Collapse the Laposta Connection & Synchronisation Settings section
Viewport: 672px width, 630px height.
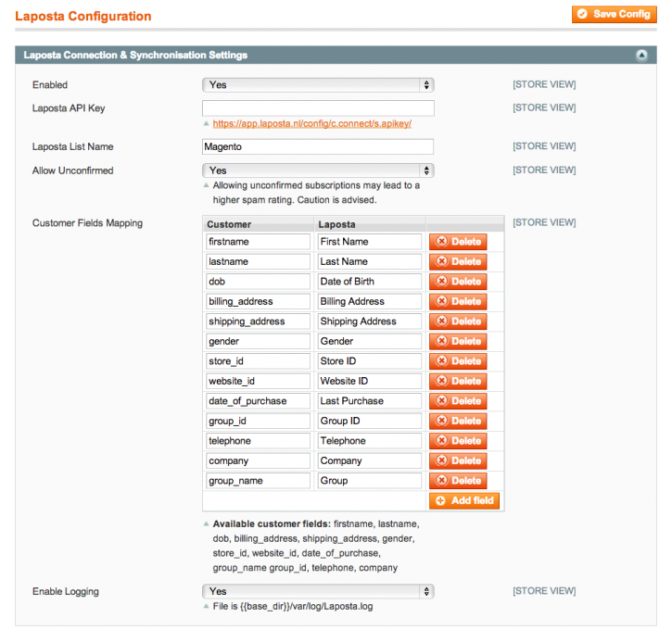click(x=641, y=56)
